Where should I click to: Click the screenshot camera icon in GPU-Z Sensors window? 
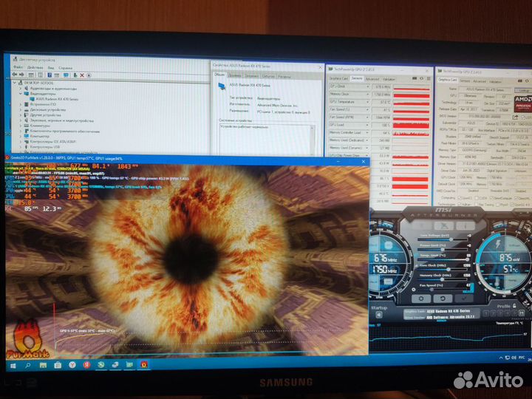tap(415, 78)
